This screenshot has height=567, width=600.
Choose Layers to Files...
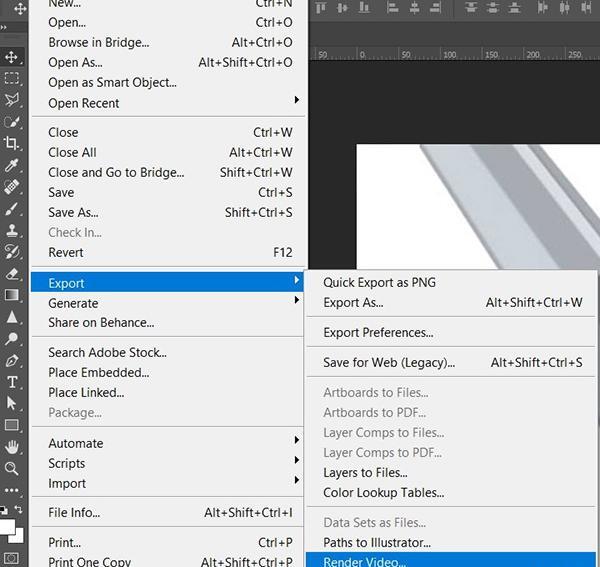click(x=452, y=473)
